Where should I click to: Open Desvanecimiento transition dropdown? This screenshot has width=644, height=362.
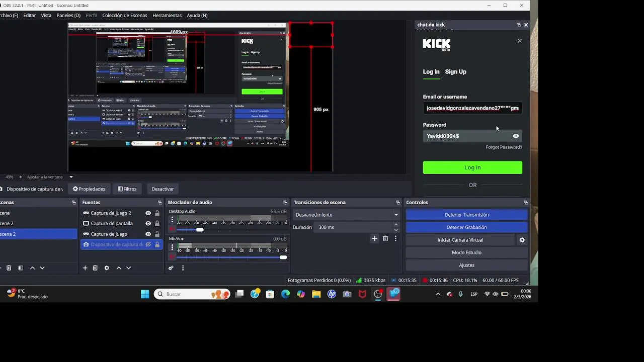[x=347, y=215]
